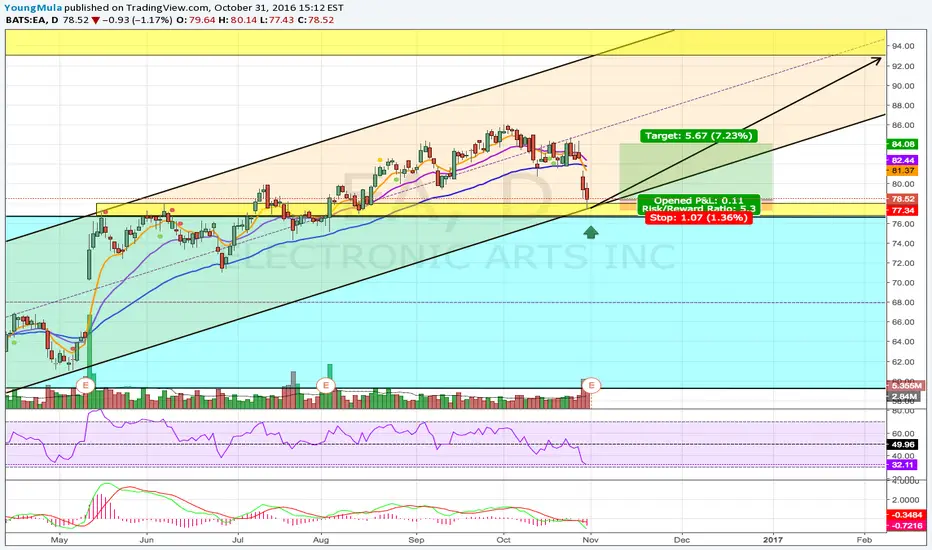Click the 68.00 price axis label

(x=902, y=302)
